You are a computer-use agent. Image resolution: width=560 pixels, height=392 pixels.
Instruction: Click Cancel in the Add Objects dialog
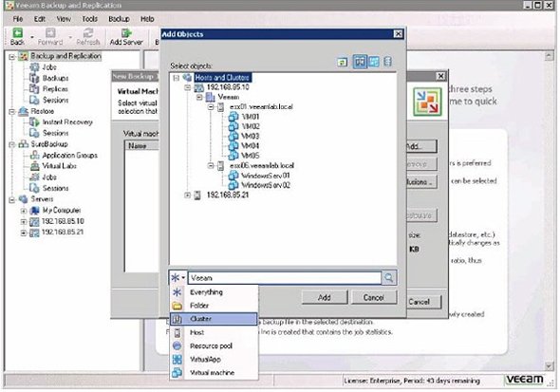coord(374,297)
